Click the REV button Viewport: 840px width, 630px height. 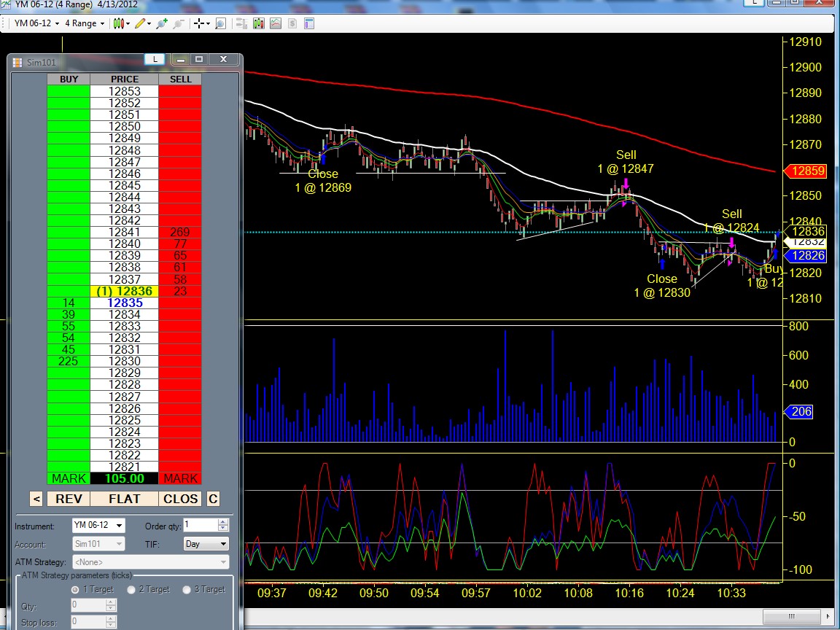pyautogui.click(x=69, y=499)
